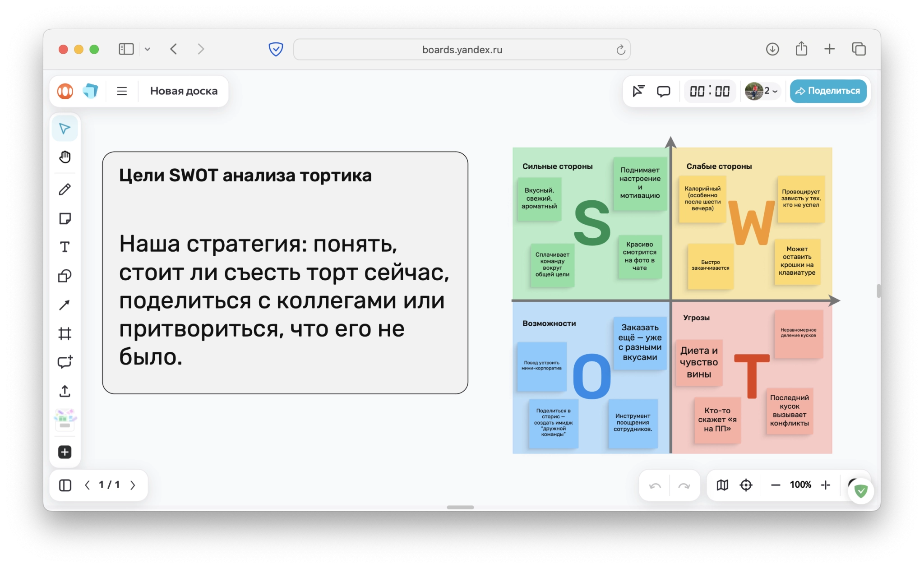Click the Поделиться share button
Screen dimensions: 924x568
point(828,91)
